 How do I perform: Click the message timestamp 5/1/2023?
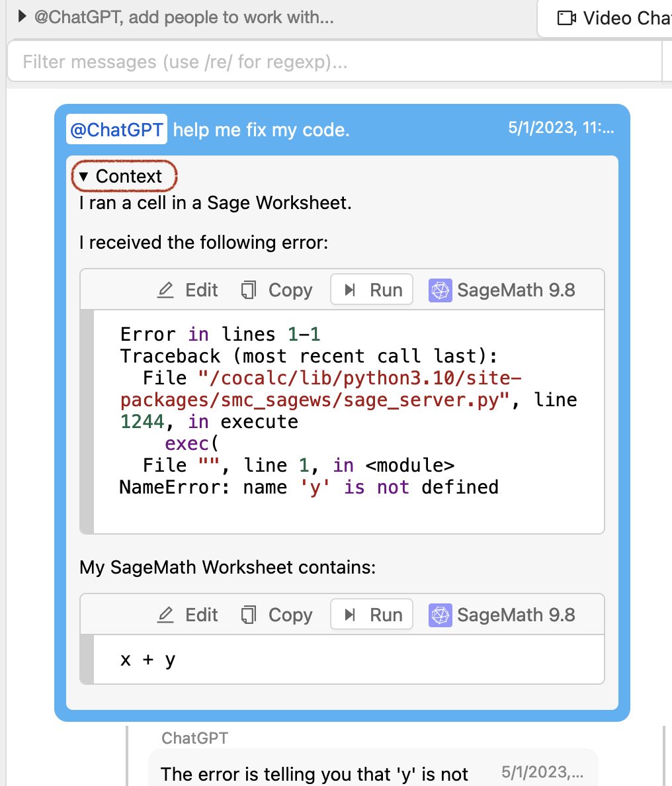click(x=560, y=128)
